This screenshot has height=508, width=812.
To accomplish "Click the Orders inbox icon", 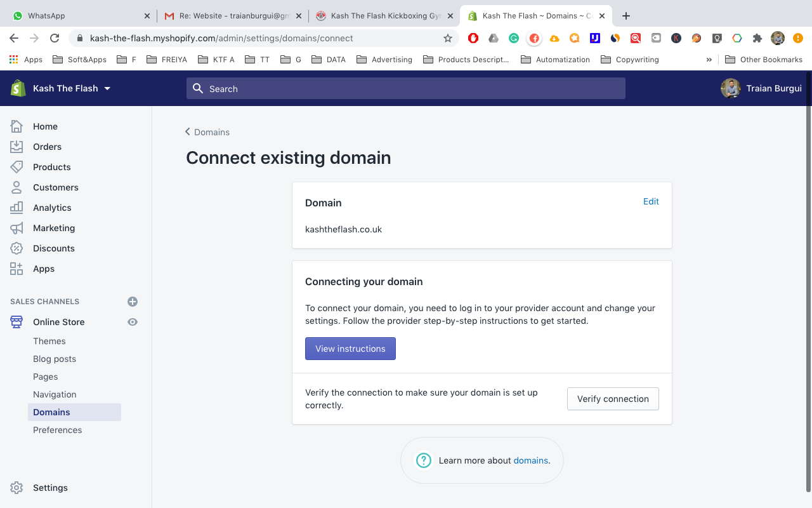I will (16, 147).
